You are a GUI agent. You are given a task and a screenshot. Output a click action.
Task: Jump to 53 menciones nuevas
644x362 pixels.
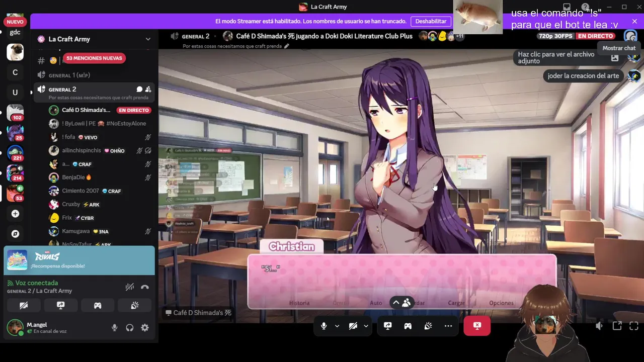point(94,58)
